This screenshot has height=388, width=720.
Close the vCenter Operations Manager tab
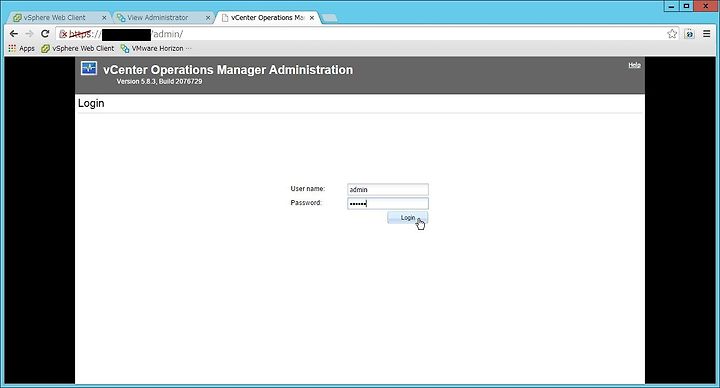pyautogui.click(x=312, y=17)
